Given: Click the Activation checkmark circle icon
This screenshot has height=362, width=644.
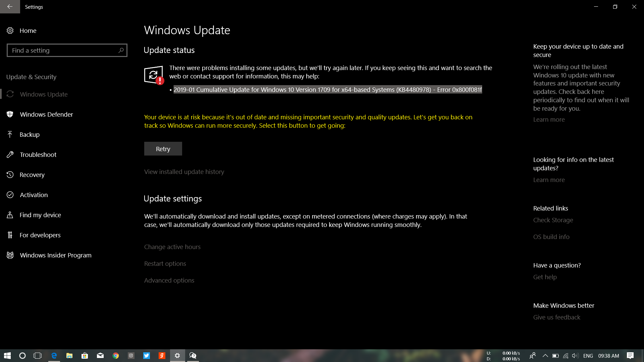Looking at the screenshot, I should 10,195.
